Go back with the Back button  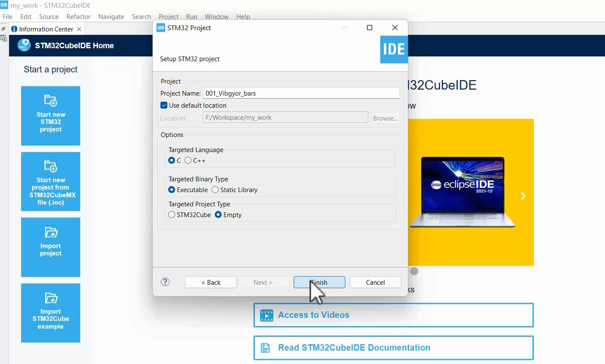tap(211, 282)
